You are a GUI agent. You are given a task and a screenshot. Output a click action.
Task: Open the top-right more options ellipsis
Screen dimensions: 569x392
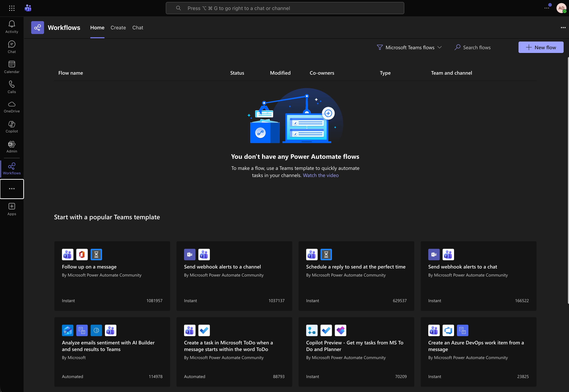coord(563,28)
